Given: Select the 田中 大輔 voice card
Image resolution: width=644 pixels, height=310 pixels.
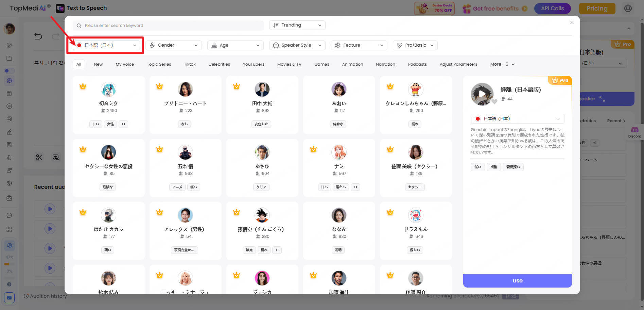Looking at the screenshot, I should click(x=262, y=105).
